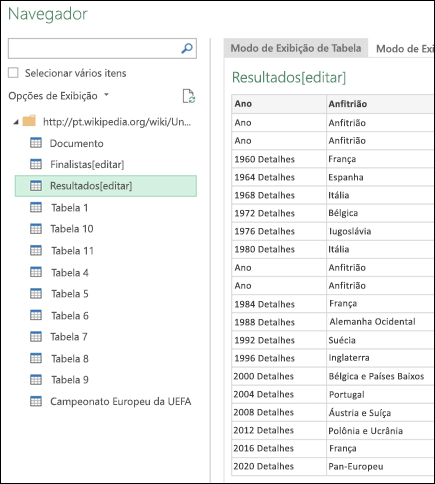
Task: Click the Áustria e Suíça cell
Action: (x=380, y=412)
